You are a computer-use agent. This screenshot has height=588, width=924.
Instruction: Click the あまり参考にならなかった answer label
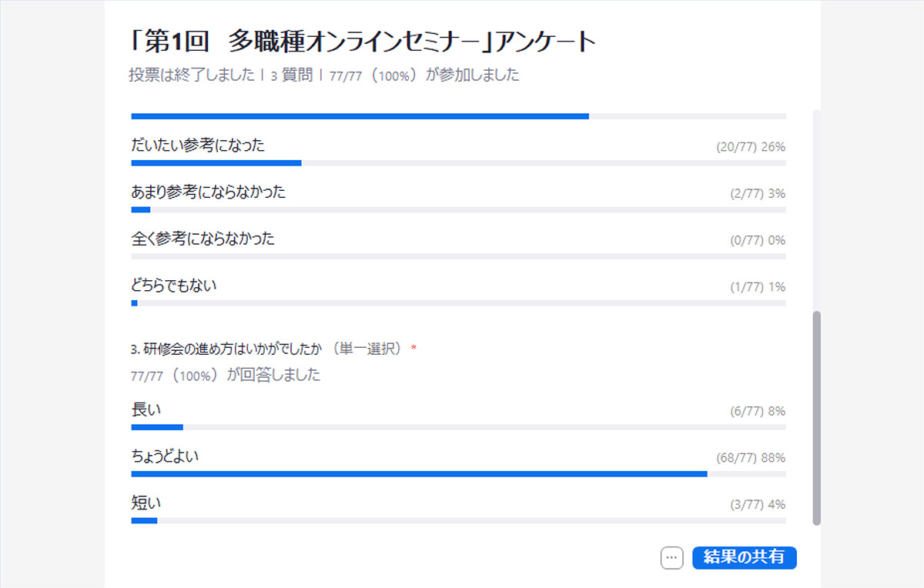click(x=208, y=192)
